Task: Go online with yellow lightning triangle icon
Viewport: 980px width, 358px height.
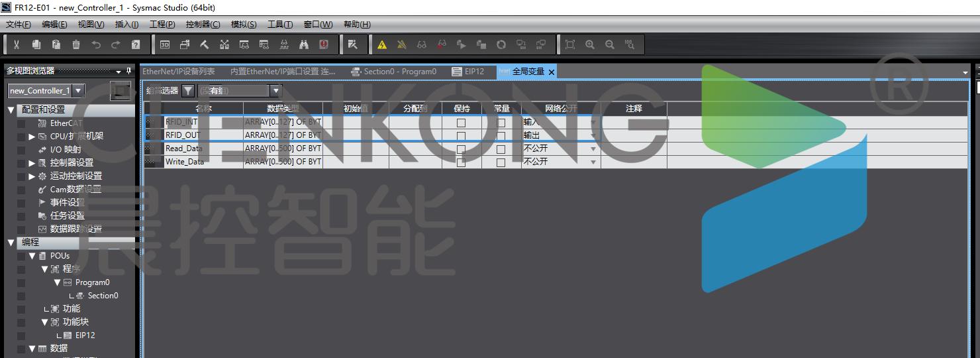Action: click(382, 44)
